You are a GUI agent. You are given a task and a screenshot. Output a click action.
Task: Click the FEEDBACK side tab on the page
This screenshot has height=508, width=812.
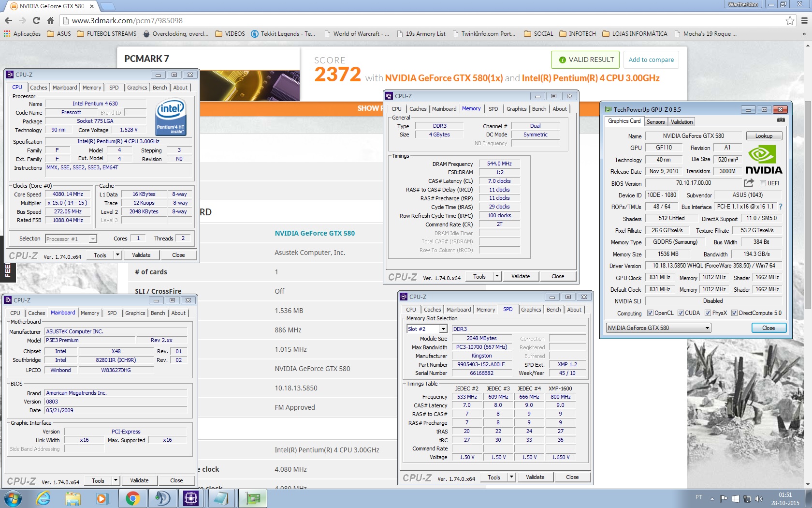click(8, 270)
